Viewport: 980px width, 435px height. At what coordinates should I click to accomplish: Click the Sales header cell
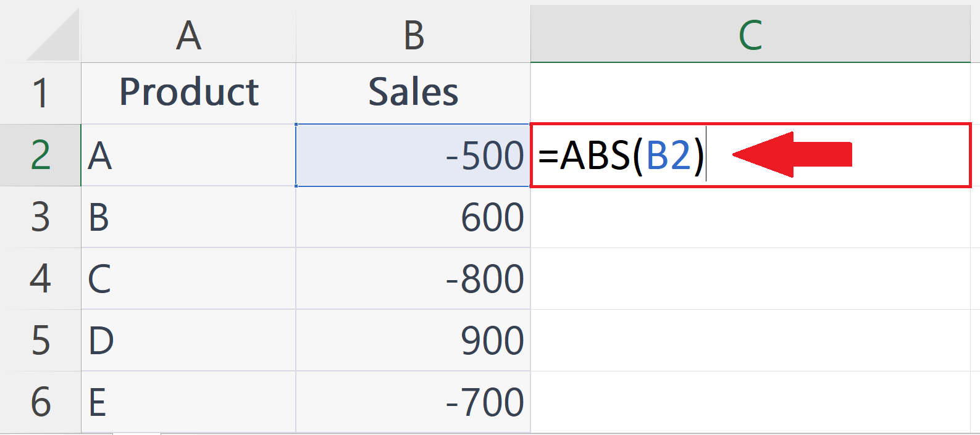413,93
